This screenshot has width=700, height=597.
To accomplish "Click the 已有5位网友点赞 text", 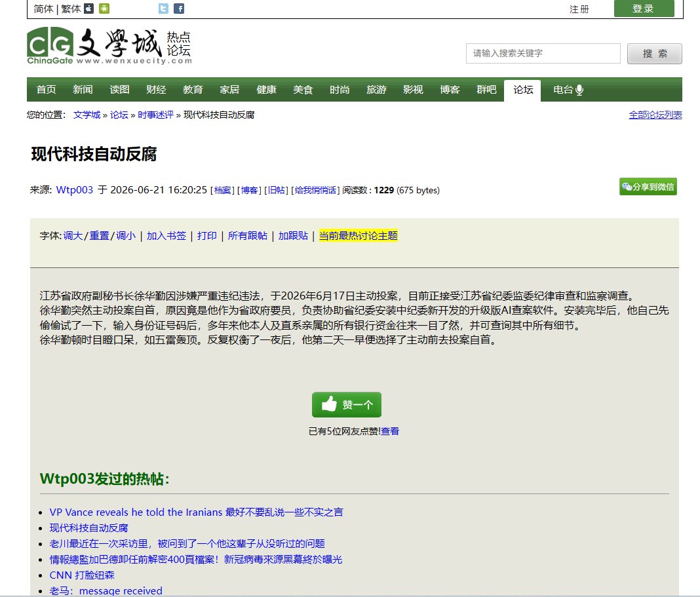I will [343, 431].
